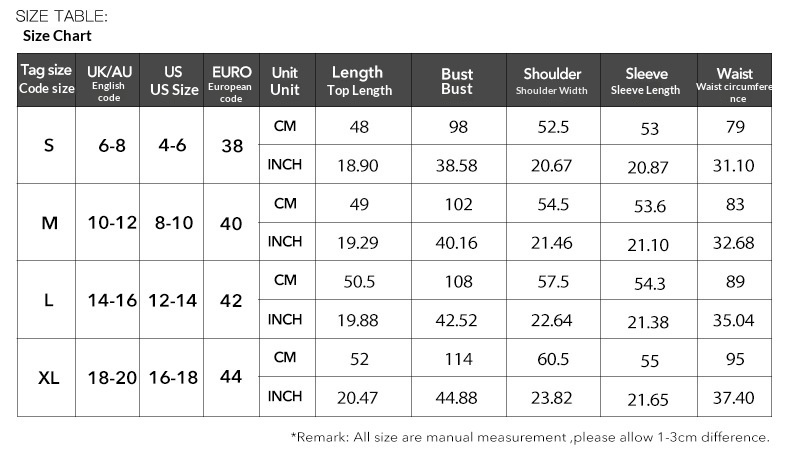Click the EURO 44 cell

[231, 377]
